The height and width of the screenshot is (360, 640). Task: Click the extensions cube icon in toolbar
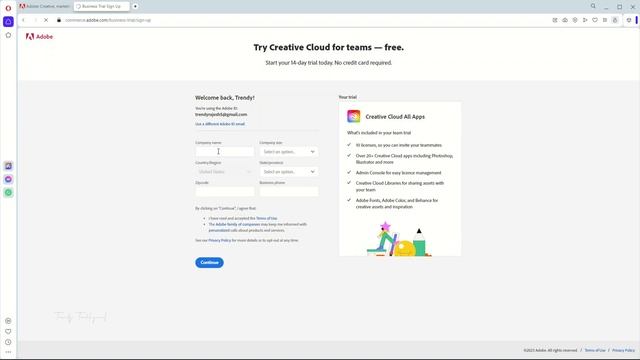pyautogui.click(x=615, y=20)
